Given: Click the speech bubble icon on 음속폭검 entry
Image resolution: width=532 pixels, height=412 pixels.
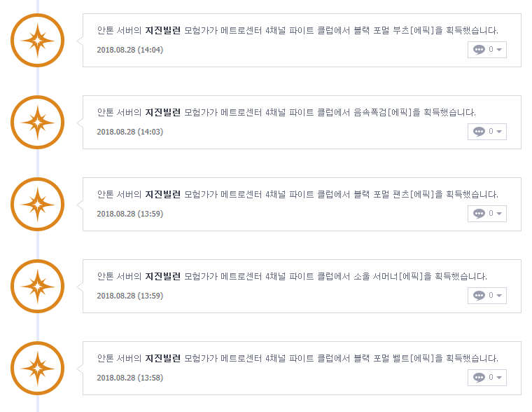Looking at the screenshot, I should point(479,132).
